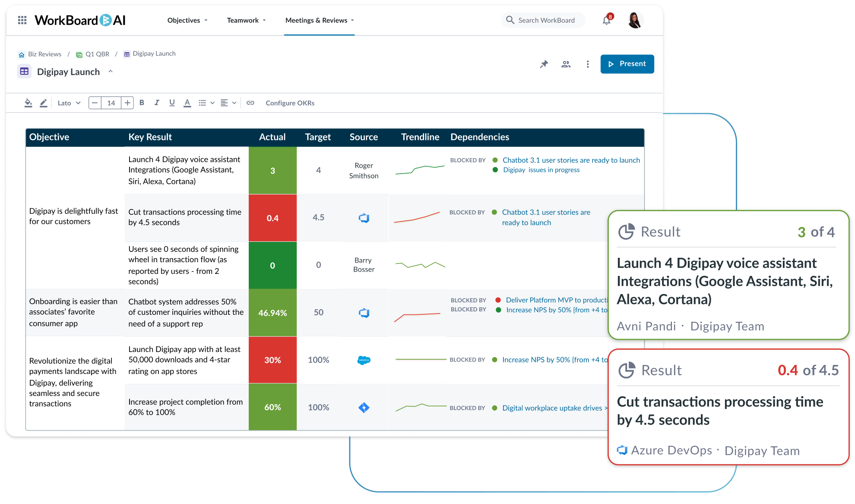Click the WorkBoard AI logo
The width and height of the screenshot is (855, 504).
pyautogui.click(x=80, y=20)
